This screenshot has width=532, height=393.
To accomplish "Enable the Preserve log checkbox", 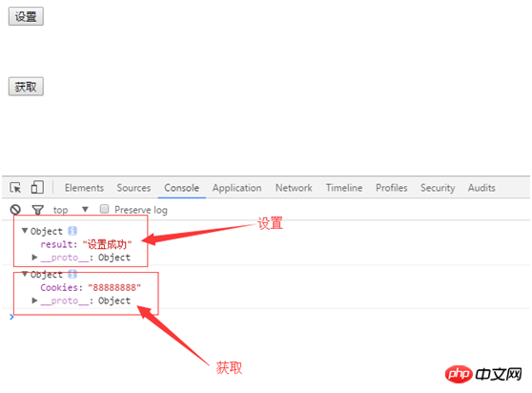I will pos(105,209).
